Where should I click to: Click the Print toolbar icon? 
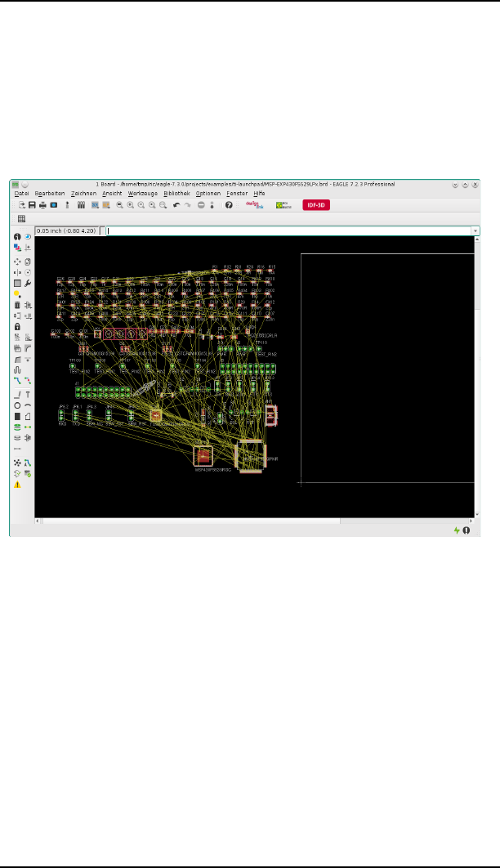pyautogui.click(x=42, y=205)
